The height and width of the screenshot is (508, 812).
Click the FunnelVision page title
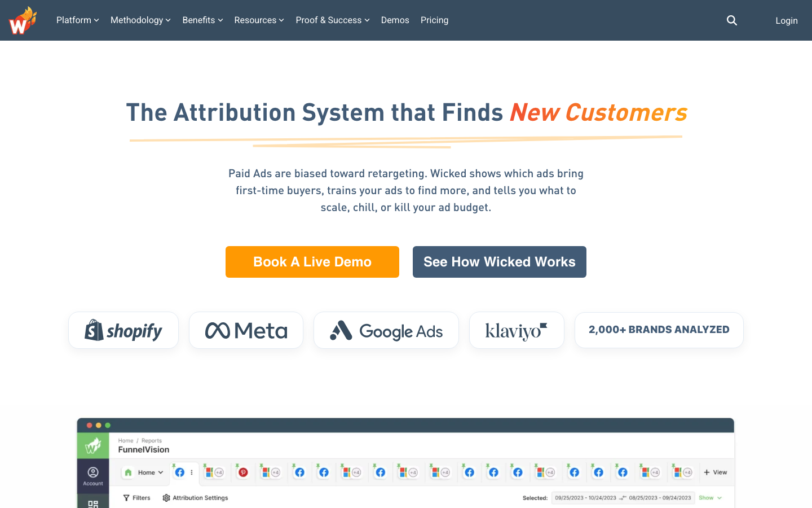click(144, 450)
